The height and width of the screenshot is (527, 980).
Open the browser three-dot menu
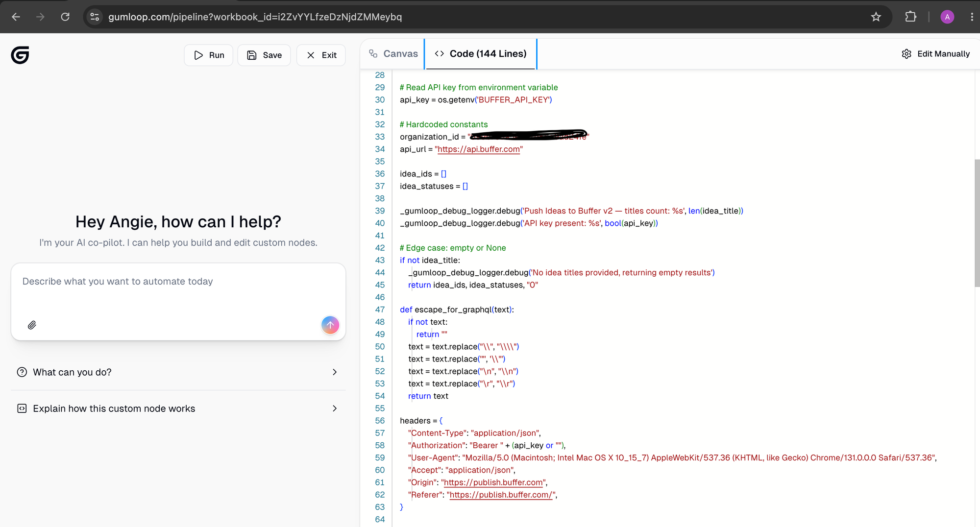click(972, 17)
